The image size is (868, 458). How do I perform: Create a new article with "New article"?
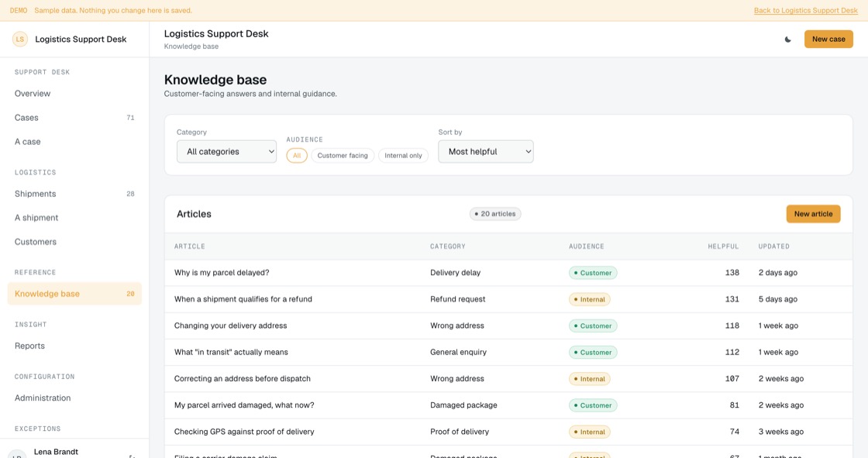[813, 214]
